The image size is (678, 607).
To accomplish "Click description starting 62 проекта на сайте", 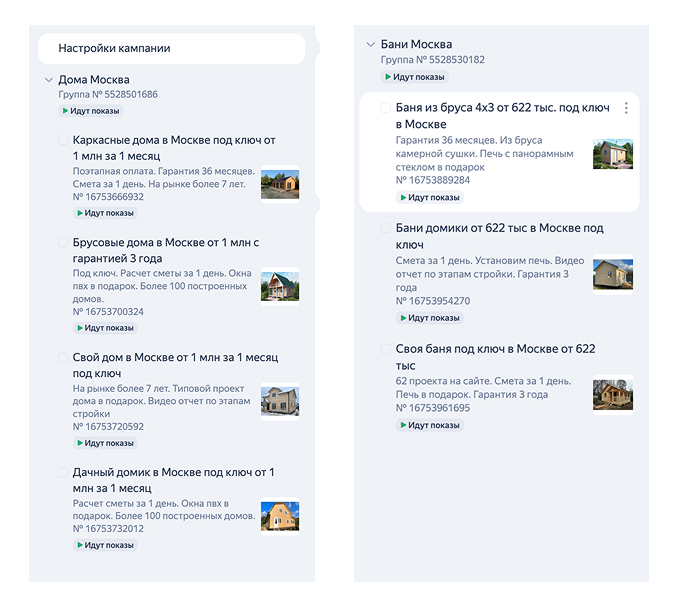I will 483,388.
